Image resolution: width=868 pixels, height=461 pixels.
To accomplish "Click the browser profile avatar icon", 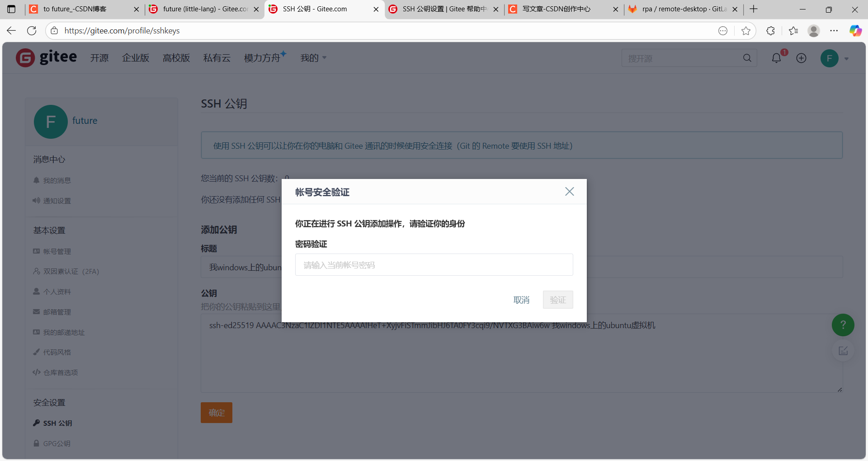I will [x=814, y=31].
